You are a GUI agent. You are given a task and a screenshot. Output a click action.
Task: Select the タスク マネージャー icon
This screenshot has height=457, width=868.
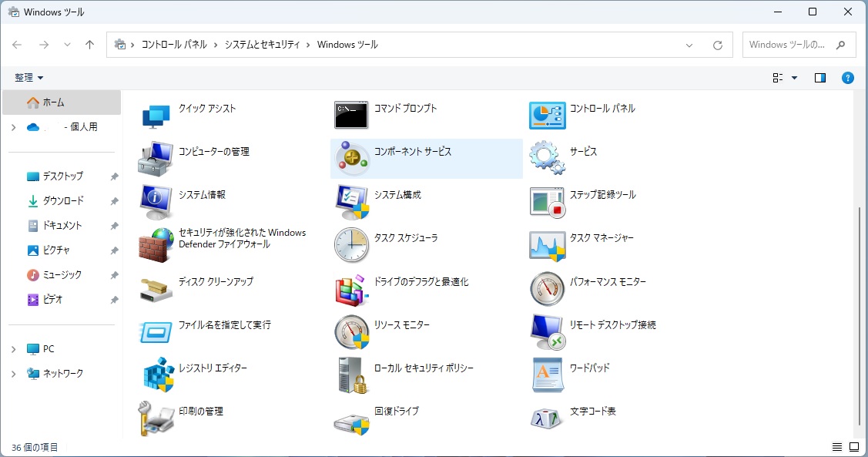[x=547, y=245]
